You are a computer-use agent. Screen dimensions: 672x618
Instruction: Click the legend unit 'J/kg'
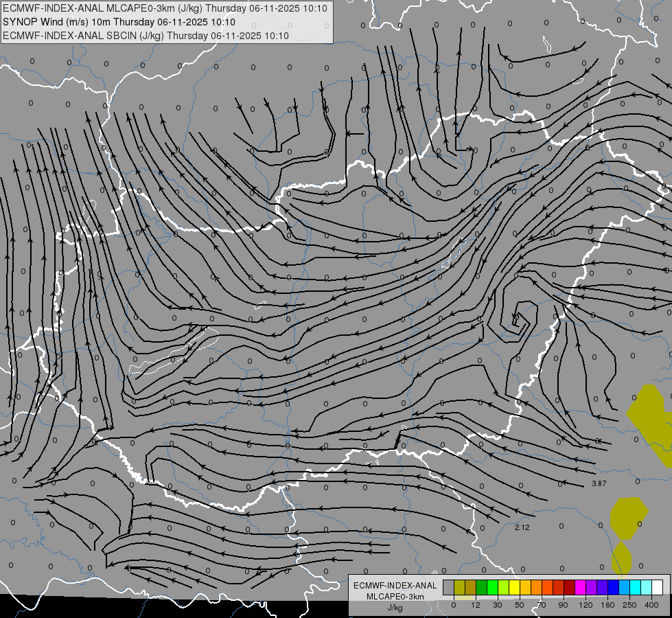[395, 608]
